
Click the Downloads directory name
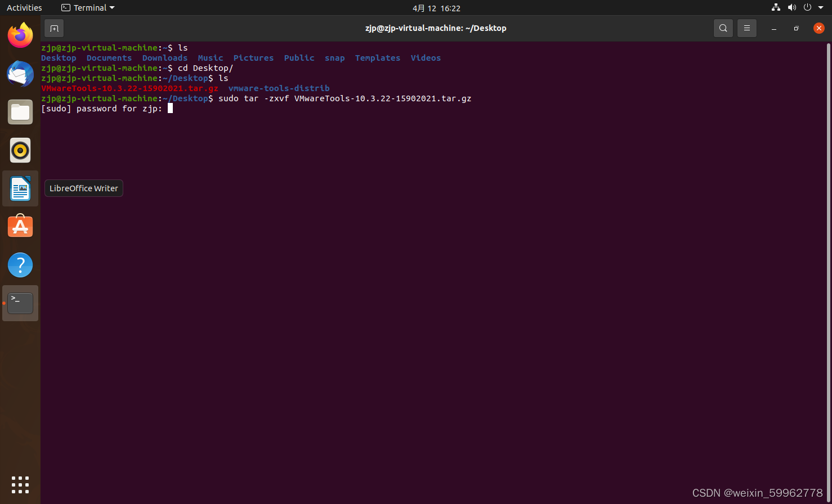pyautogui.click(x=165, y=58)
